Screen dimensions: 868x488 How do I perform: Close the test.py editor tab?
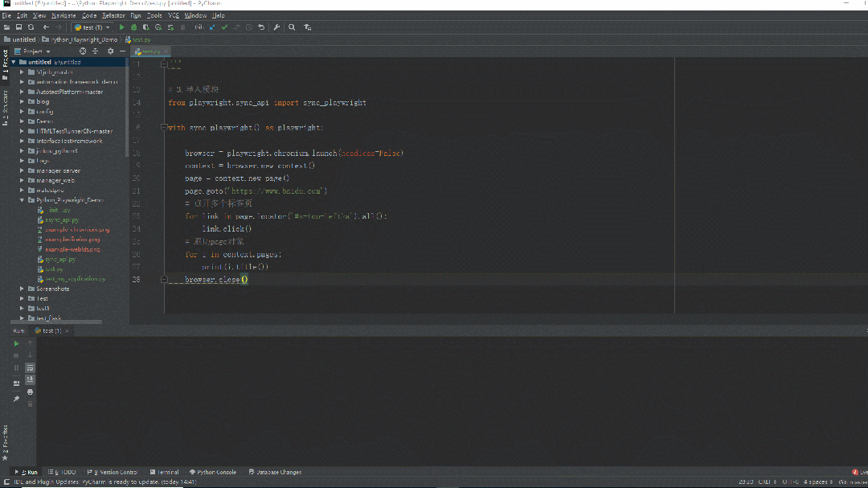click(166, 51)
